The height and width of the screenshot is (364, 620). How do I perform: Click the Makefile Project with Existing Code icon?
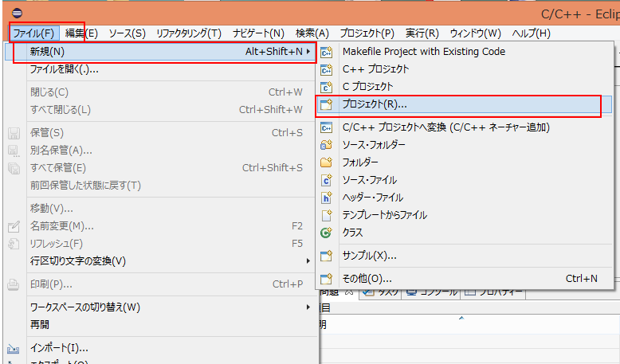click(x=326, y=52)
